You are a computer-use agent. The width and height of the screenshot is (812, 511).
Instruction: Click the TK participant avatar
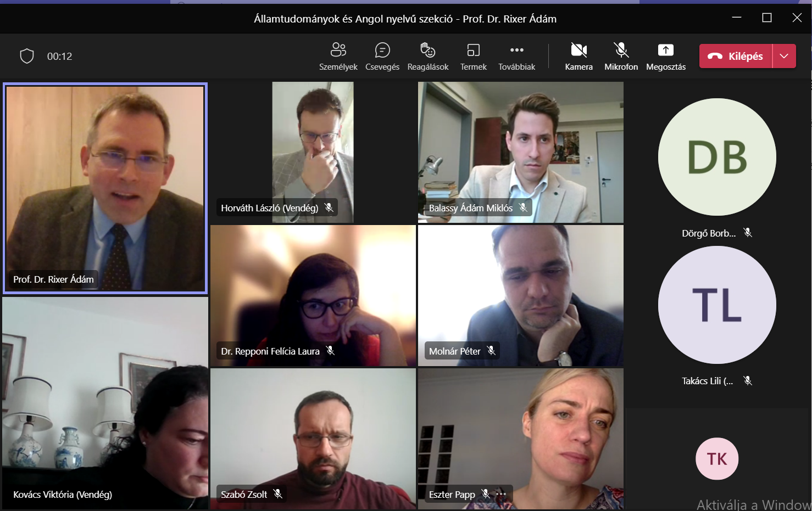717,459
